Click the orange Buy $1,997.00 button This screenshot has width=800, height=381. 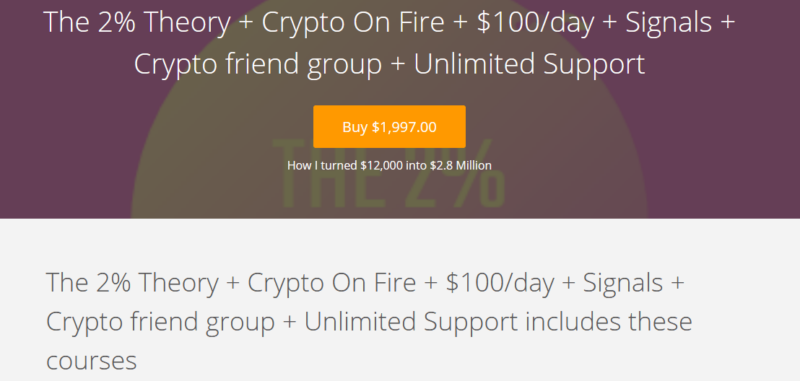[389, 126]
